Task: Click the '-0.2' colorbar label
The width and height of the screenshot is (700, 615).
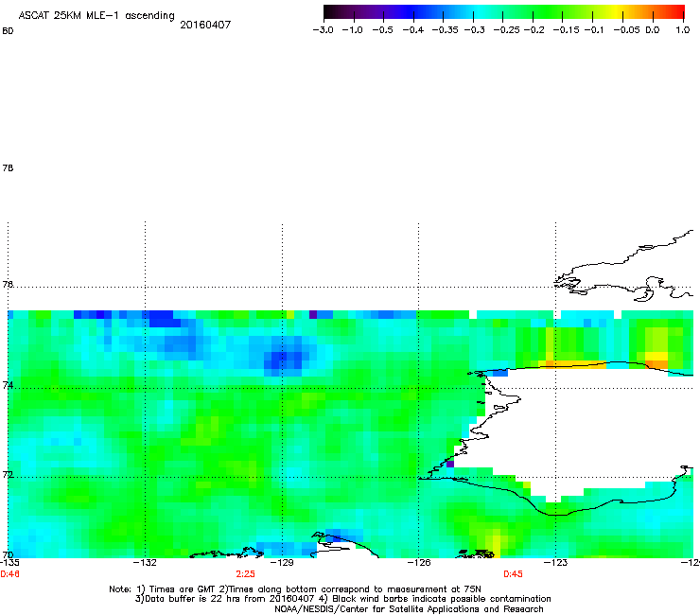Action: [534, 30]
